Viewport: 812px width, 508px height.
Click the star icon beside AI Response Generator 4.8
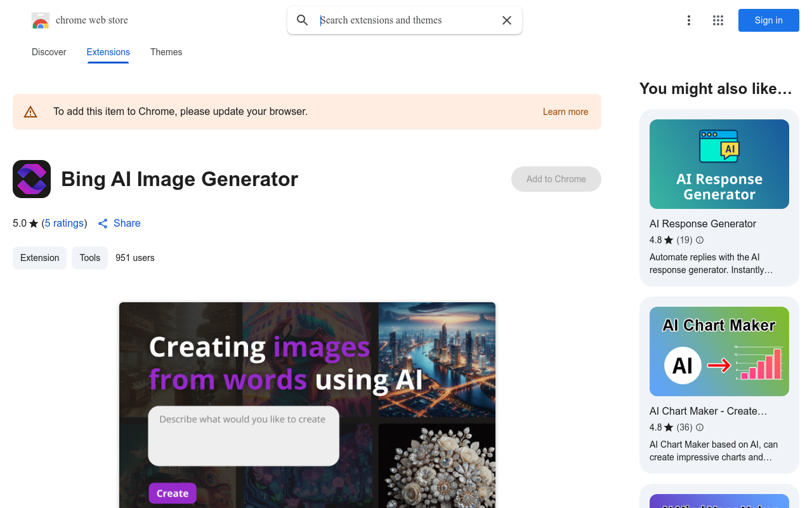pyautogui.click(x=669, y=240)
